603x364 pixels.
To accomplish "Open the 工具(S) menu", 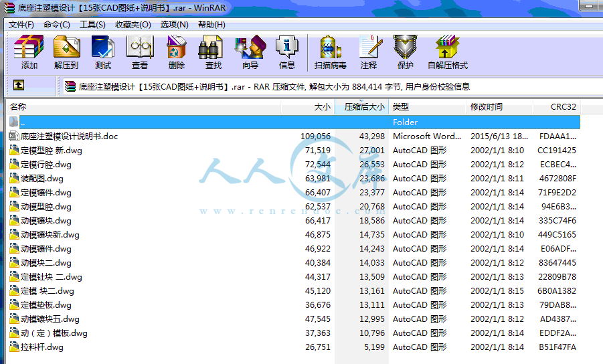I will tap(92, 25).
